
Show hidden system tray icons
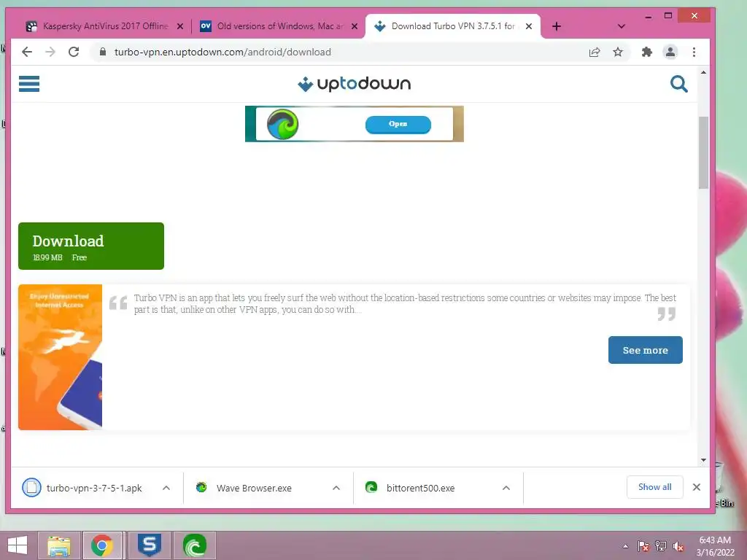click(625, 546)
